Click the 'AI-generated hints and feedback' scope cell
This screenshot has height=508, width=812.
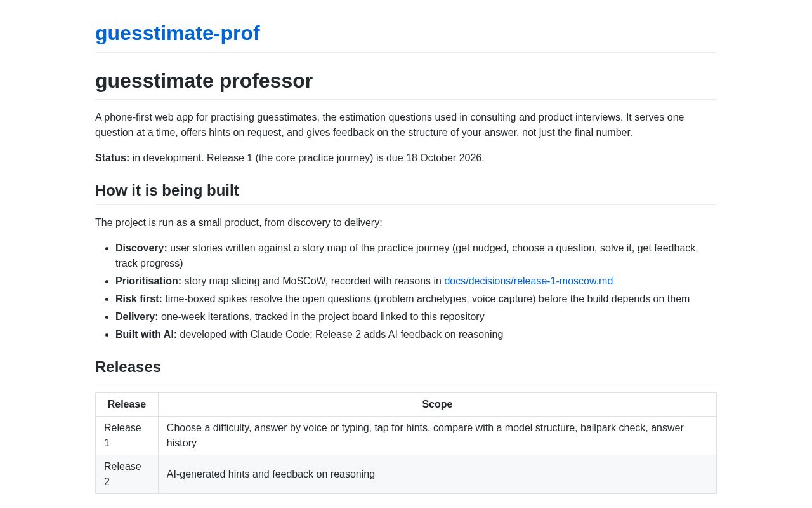(x=437, y=474)
